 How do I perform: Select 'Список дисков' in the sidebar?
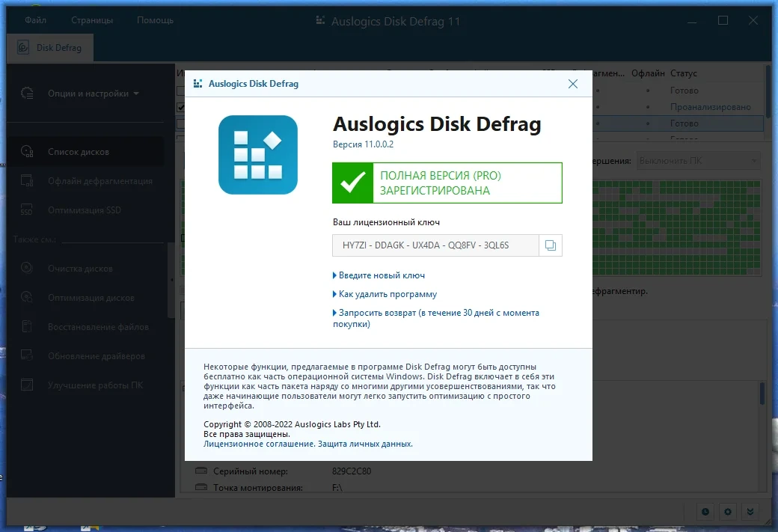tap(85, 152)
